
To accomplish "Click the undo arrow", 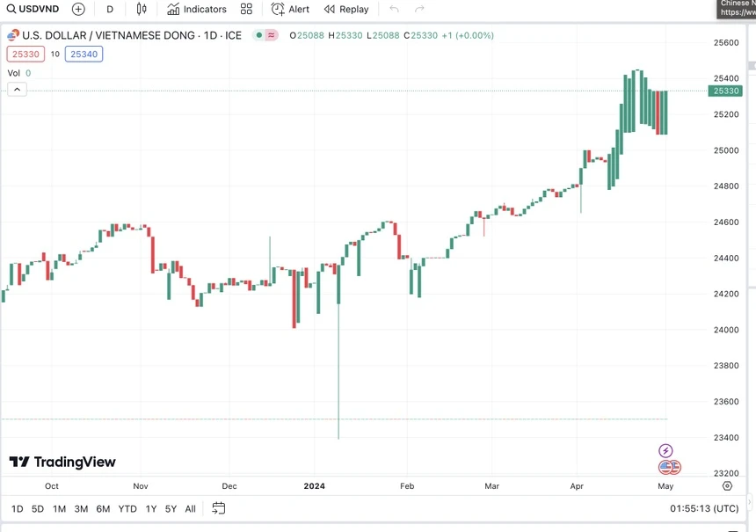I will (394, 9).
